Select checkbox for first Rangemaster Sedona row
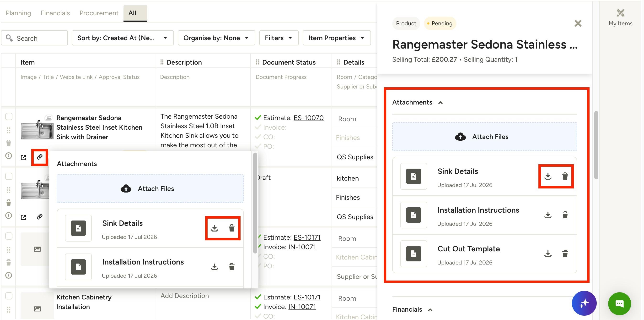The height and width of the screenshot is (320, 644). [9, 117]
